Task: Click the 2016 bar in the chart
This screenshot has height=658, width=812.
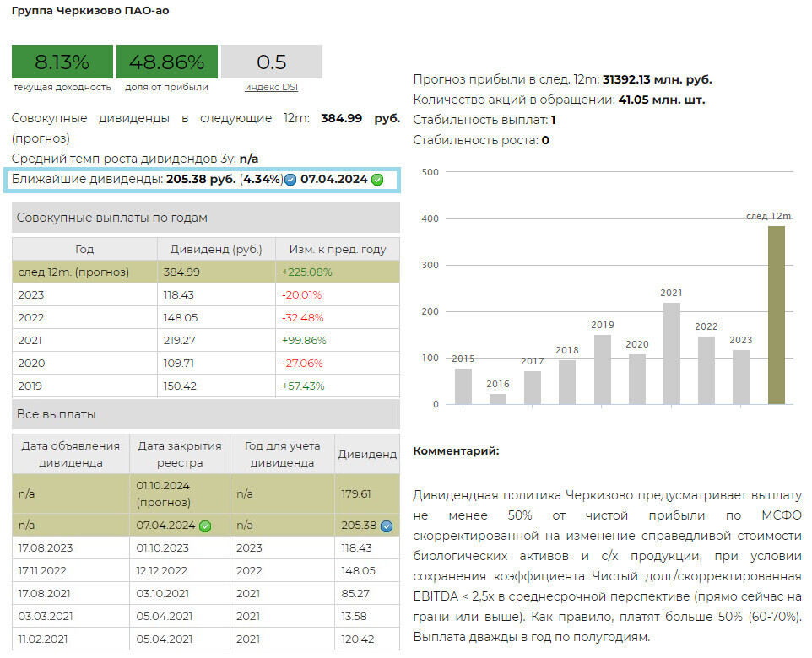Action: click(x=498, y=398)
